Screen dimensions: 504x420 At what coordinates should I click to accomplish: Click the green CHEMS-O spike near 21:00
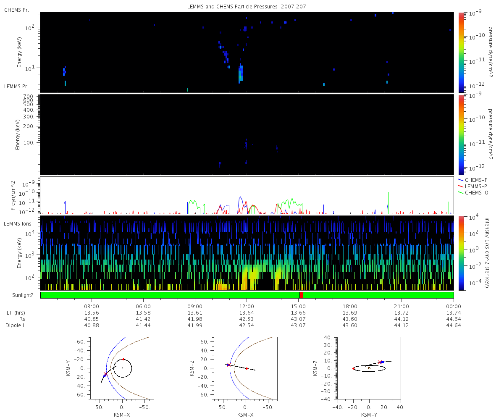point(388,202)
